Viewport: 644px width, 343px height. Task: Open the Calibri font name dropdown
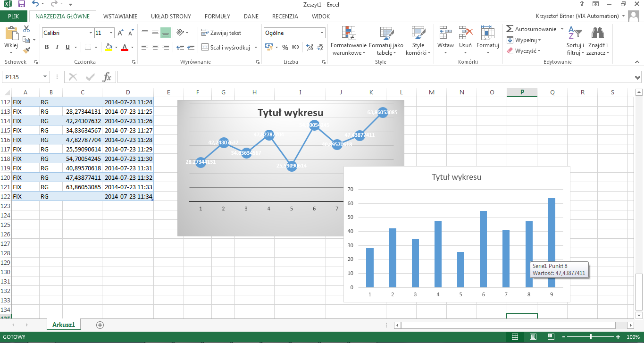pos(91,33)
